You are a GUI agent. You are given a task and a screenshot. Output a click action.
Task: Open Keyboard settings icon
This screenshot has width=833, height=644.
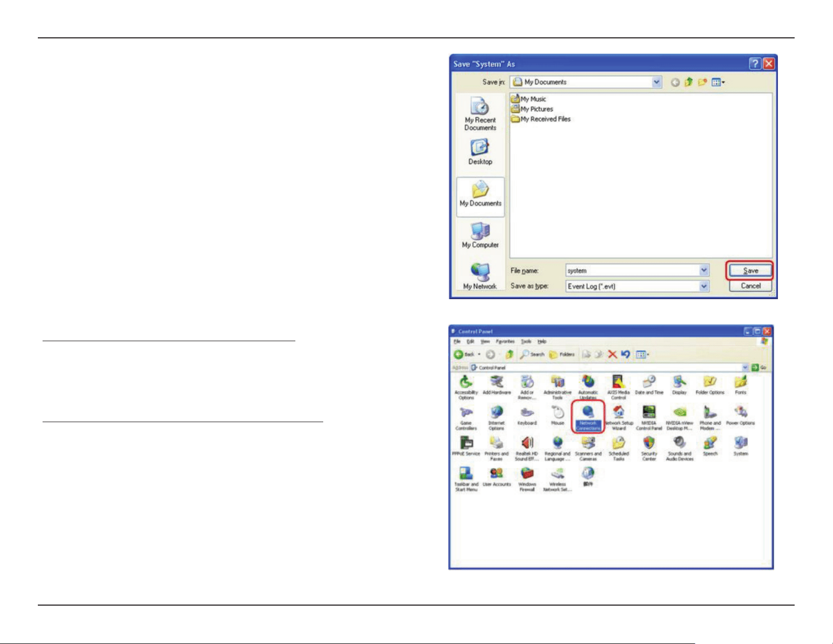point(527,416)
